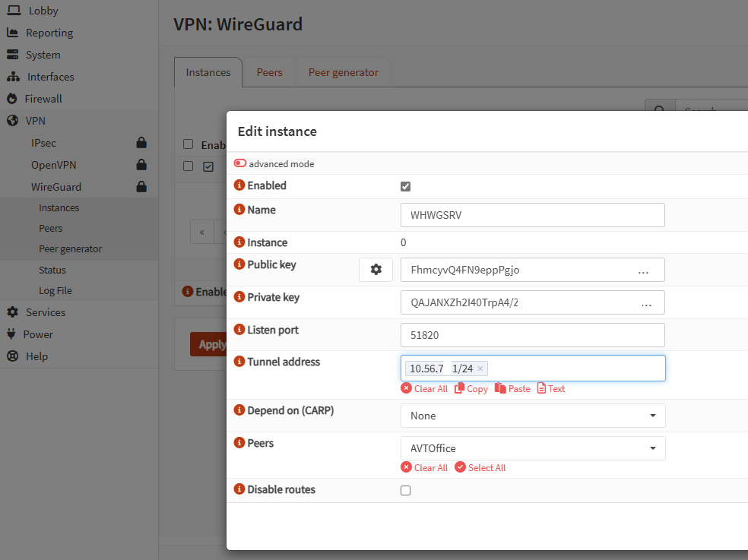
Task: Show help info for Enabled field
Action: pyautogui.click(x=239, y=185)
